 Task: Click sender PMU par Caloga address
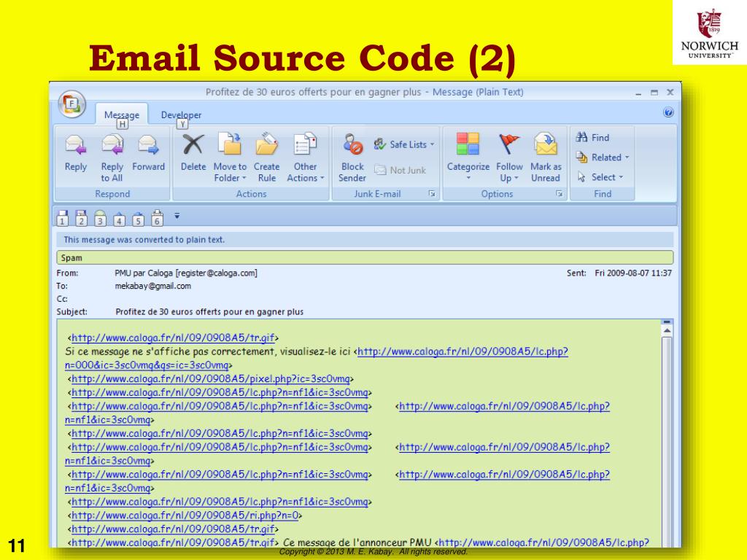coord(186,273)
